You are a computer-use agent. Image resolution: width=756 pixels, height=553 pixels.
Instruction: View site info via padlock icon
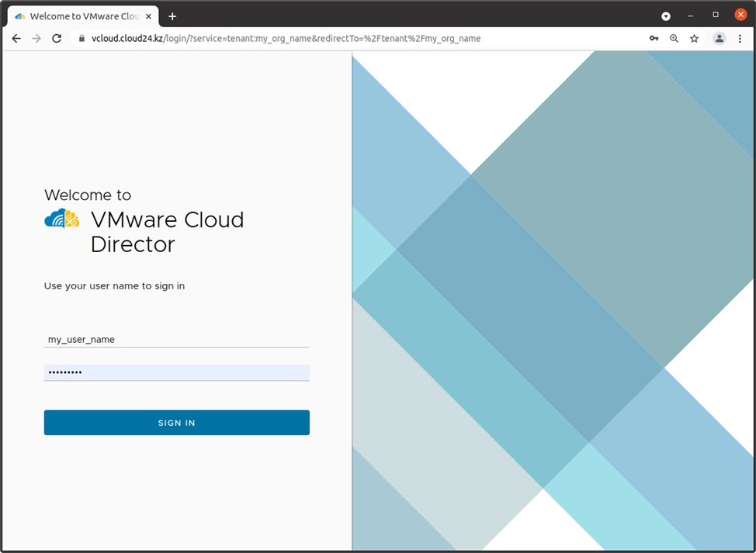81,38
